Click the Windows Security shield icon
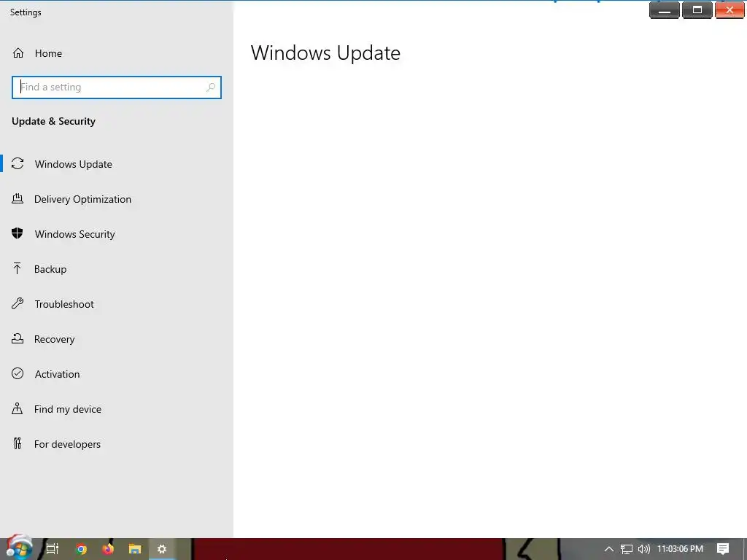Viewport: 747px width, 560px height. point(18,233)
